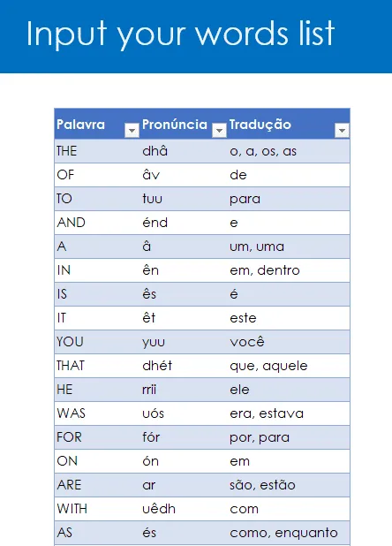Click the cell containing AND
Viewport: 392px width, 546px height.
[97, 223]
